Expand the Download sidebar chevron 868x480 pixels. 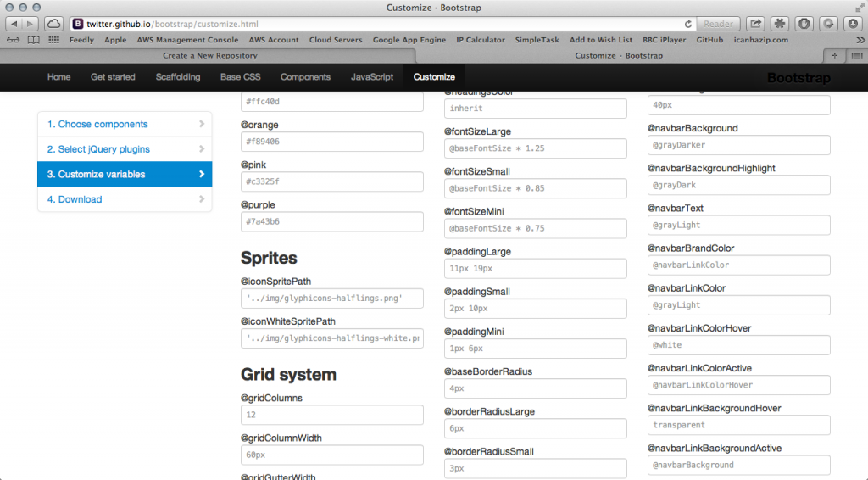tap(202, 199)
